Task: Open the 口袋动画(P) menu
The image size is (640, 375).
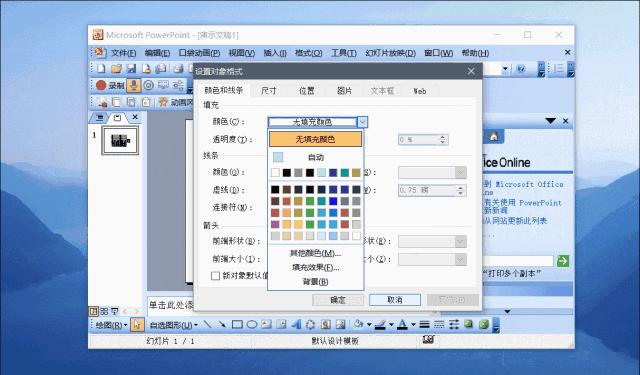Action: point(200,53)
